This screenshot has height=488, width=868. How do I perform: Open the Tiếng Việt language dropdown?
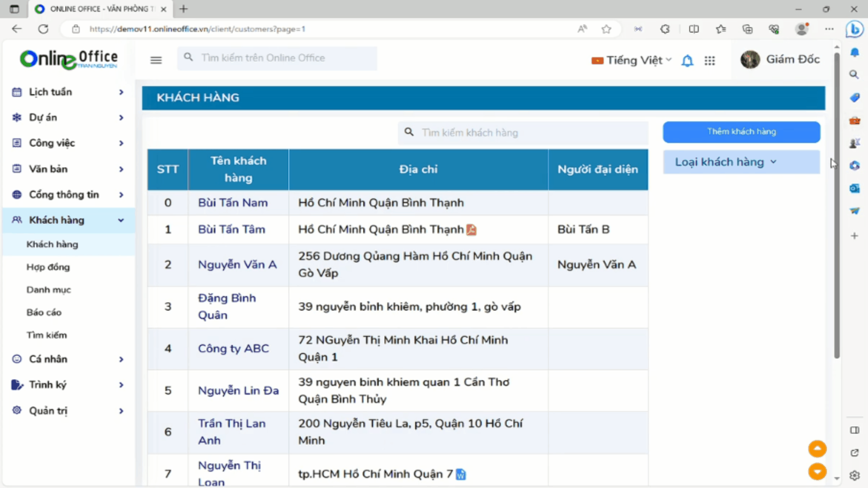click(x=632, y=60)
